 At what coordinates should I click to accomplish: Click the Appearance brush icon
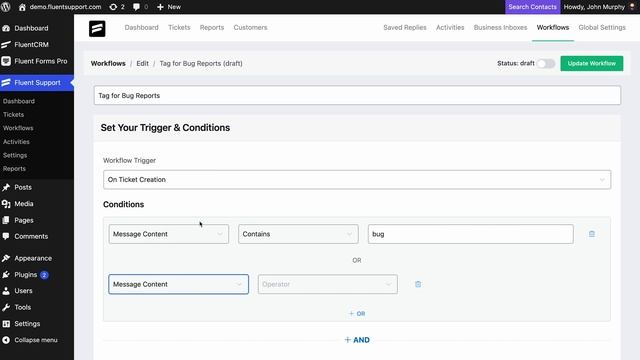click(6, 258)
